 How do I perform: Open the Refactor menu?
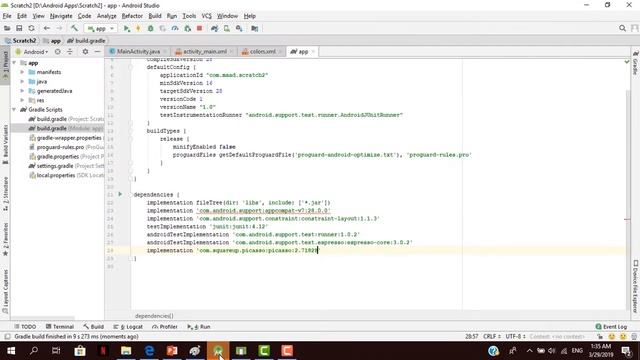[132, 16]
